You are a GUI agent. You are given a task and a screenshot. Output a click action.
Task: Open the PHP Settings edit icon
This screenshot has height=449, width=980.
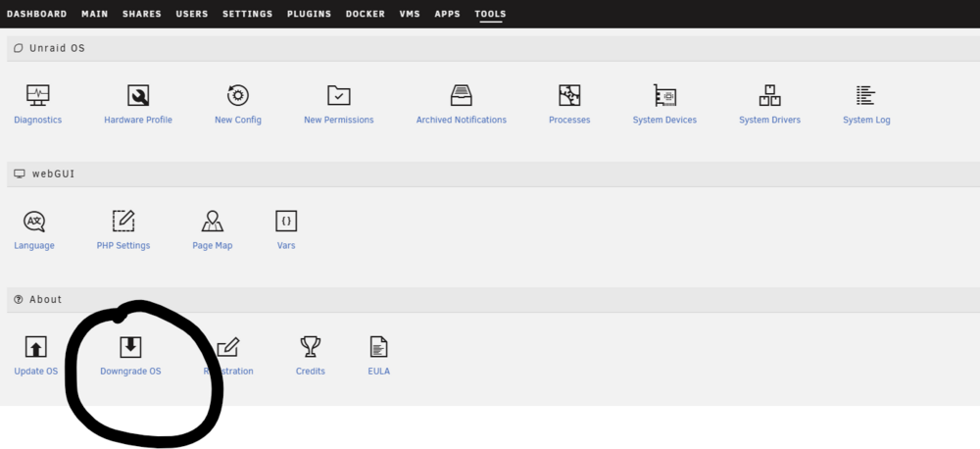click(123, 221)
